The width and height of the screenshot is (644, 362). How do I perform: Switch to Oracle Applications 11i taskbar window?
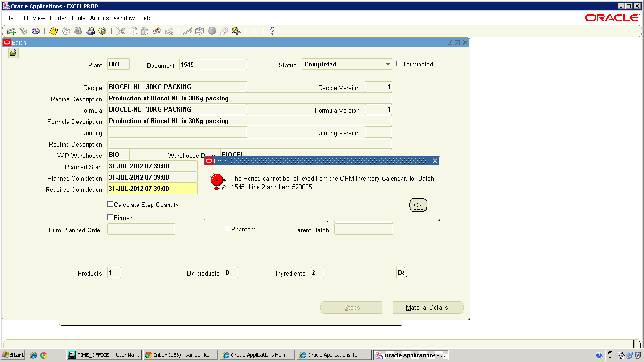pyautogui.click(x=334, y=355)
